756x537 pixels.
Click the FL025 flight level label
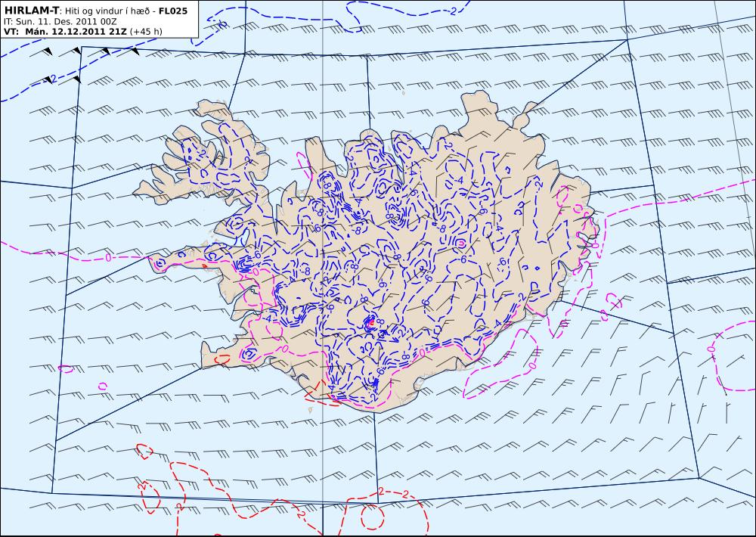pyautogui.click(x=173, y=11)
